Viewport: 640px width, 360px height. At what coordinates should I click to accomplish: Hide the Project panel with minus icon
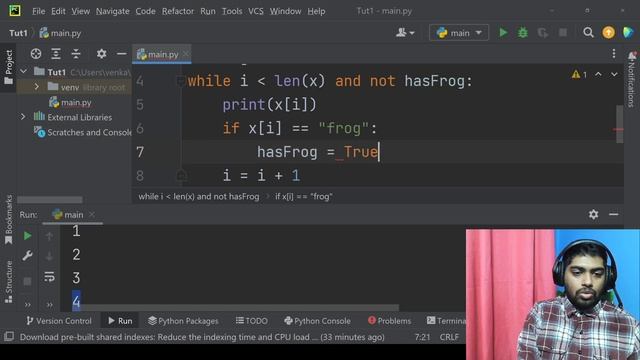[121, 54]
